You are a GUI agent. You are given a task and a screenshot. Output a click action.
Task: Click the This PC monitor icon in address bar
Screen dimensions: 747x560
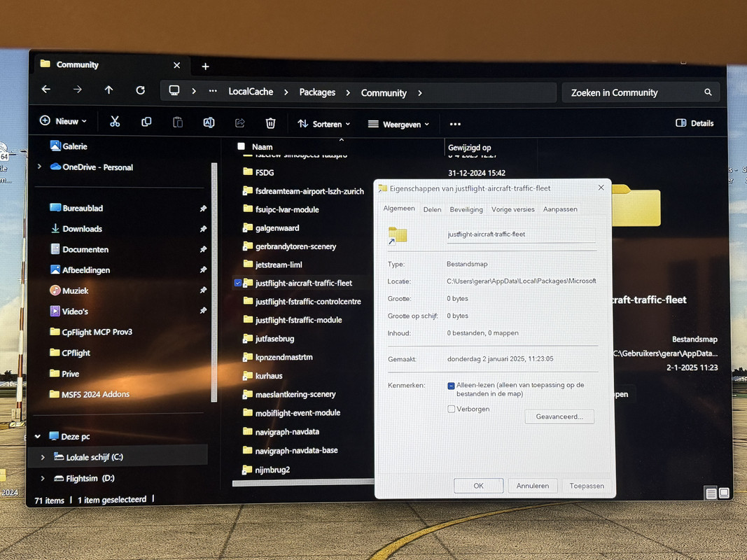pyautogui.click(x=174, y=90)
